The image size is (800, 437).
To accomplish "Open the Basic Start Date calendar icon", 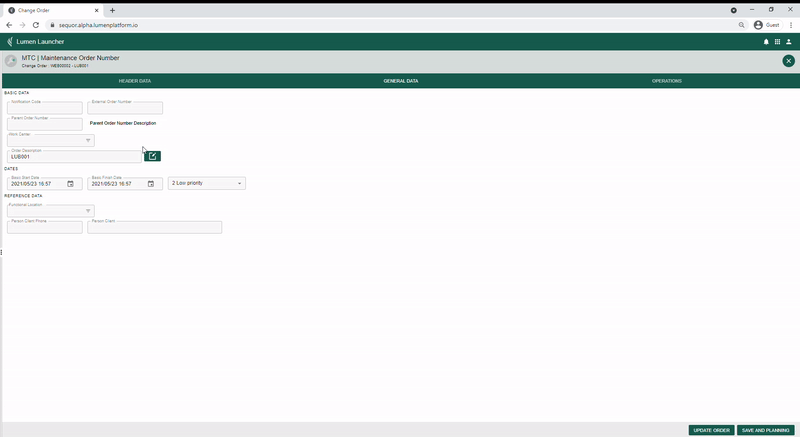I will click(x=70, y=184).
